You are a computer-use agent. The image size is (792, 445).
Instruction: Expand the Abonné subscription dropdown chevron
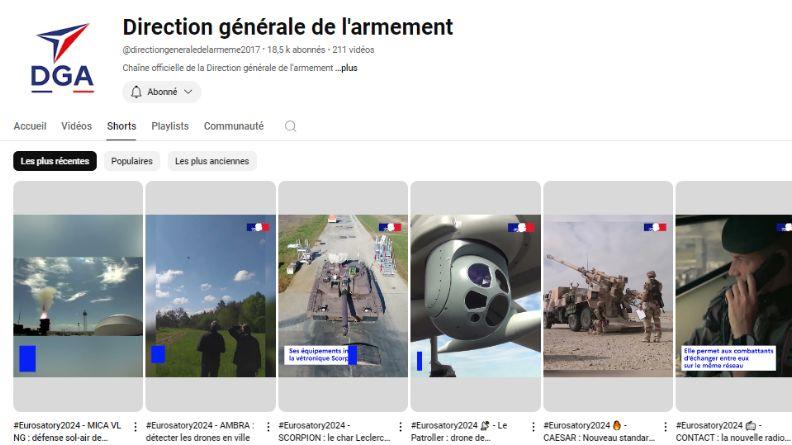pyautogui.click(x=188, y=92)
